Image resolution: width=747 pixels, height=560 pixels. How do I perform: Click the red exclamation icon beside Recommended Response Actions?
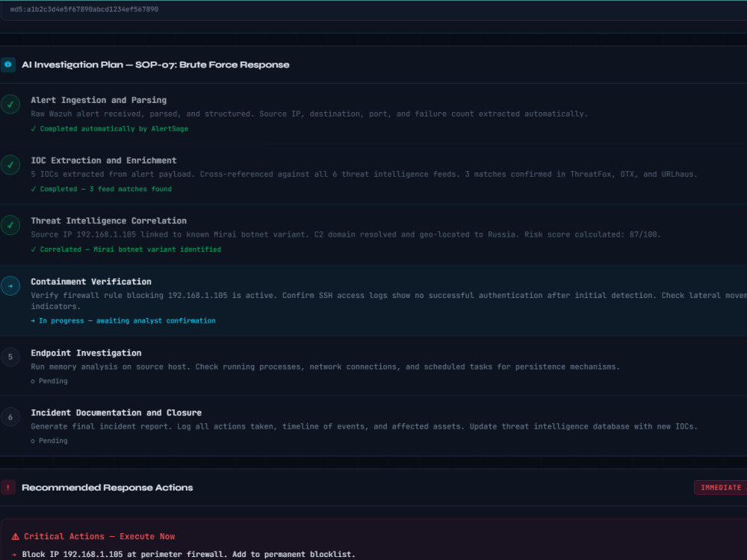[x=8, y=488]
